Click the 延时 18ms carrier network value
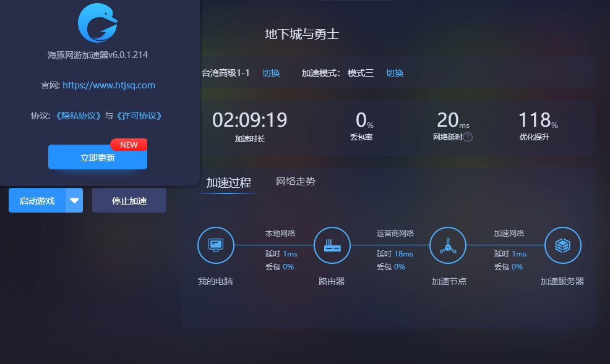Image resolution: width=610 pixels, height=364 pixels. 395,253
